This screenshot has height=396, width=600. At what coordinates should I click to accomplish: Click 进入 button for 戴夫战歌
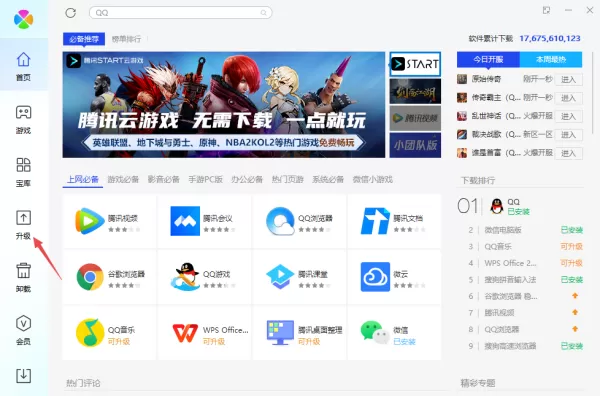[x=568, y=135]
